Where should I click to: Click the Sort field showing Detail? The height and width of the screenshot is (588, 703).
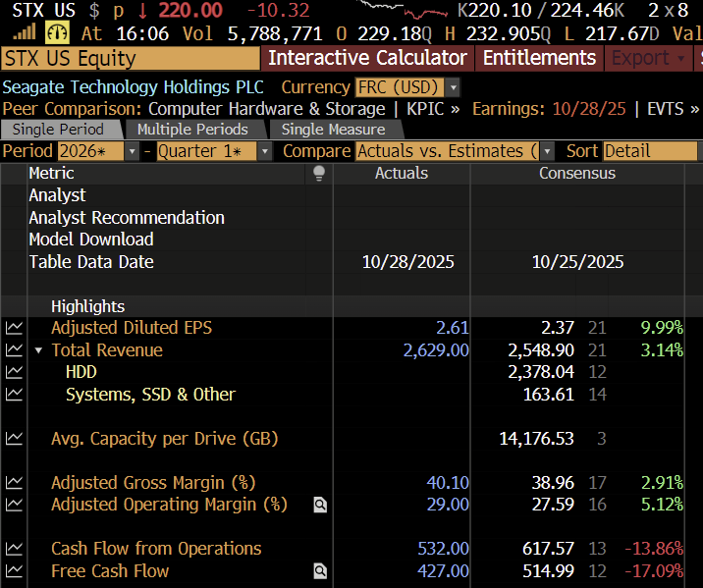[x=648, y=151]
